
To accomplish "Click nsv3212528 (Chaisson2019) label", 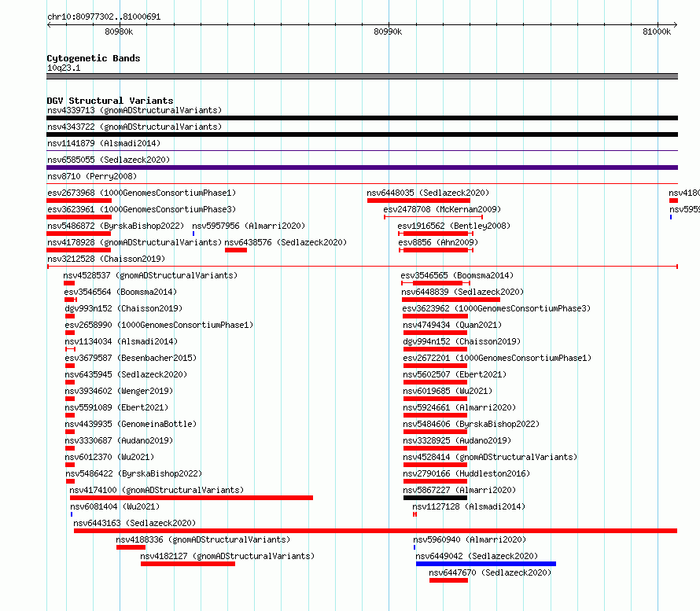I will [106, 259].
